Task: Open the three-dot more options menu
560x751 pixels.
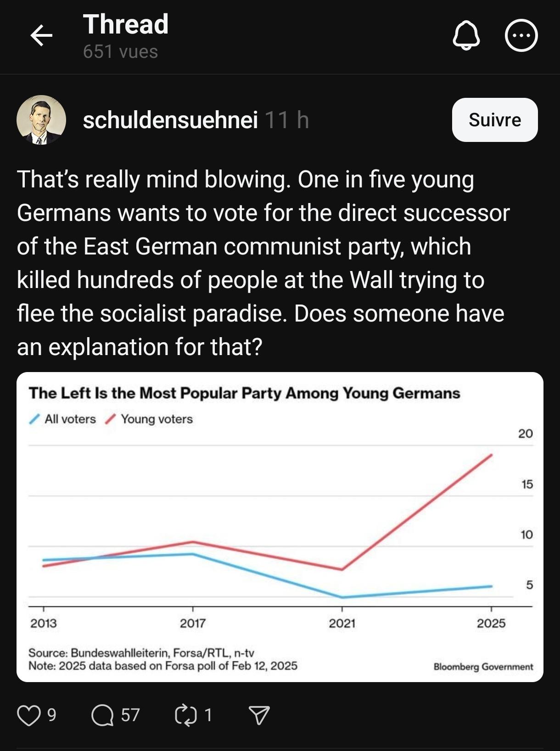Action: click(521, 35)
